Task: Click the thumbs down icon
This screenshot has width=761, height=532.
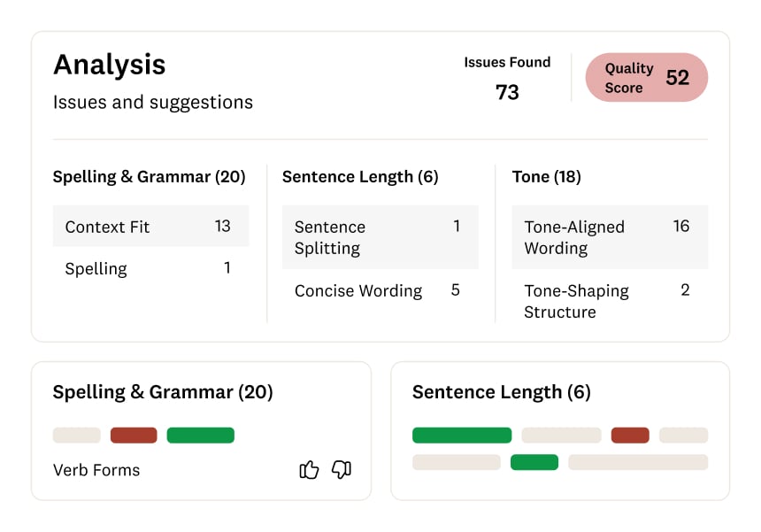Action: click(x=342, y=470)
